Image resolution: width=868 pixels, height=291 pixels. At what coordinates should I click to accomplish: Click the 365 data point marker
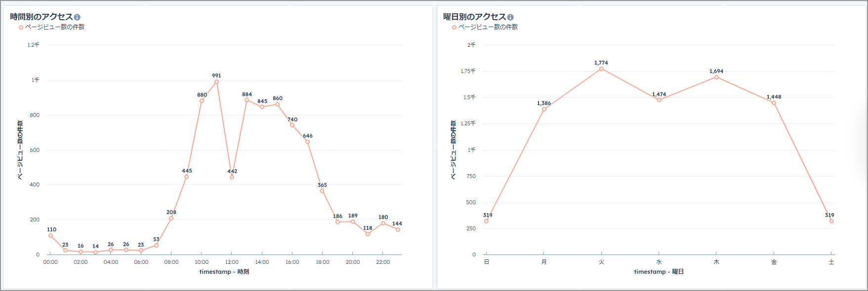[x=322, y=191]
